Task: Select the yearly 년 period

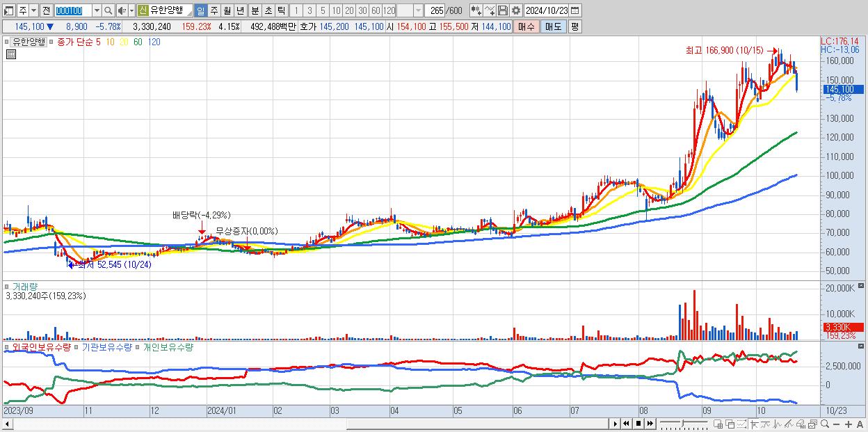Action: click(x=240, y=10)
